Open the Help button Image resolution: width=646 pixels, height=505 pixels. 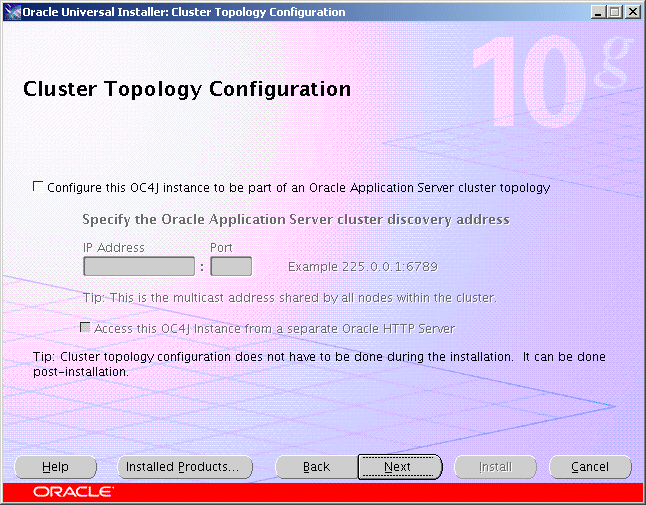[x=55, y=467]
